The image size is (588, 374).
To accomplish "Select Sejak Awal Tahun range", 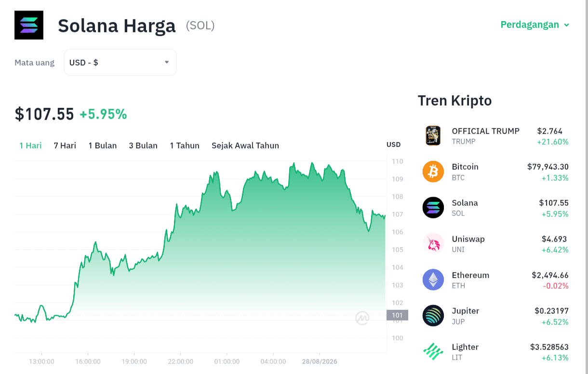I will point(245,146).
